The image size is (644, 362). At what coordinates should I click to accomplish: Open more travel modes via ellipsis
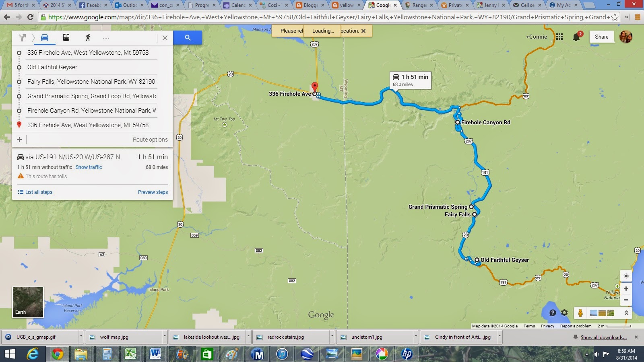pyautogui.click(x=106, y=38)
